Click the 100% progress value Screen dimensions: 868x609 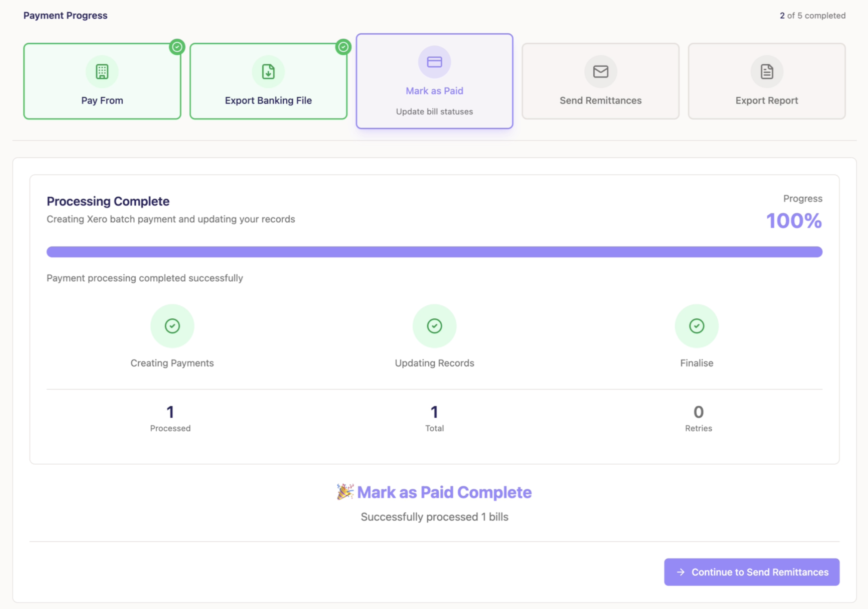point(794,221)
